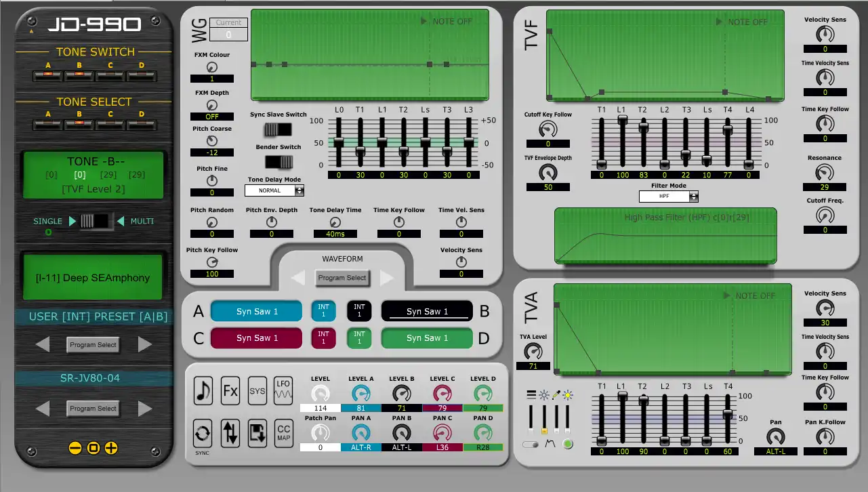The height and width of the screenshot is (492, 868).
Task: Click Program Select under SR-JV80-04
Action: (94, 408)
